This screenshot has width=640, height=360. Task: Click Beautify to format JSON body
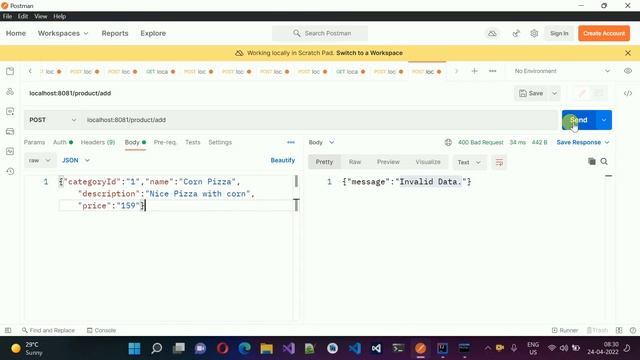282,160
